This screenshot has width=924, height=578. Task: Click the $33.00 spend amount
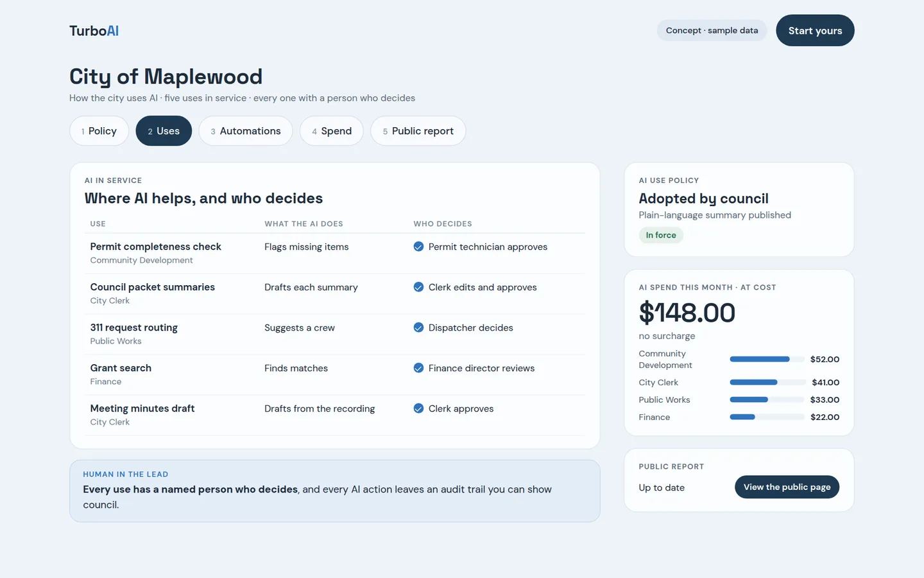click(825, 399)
